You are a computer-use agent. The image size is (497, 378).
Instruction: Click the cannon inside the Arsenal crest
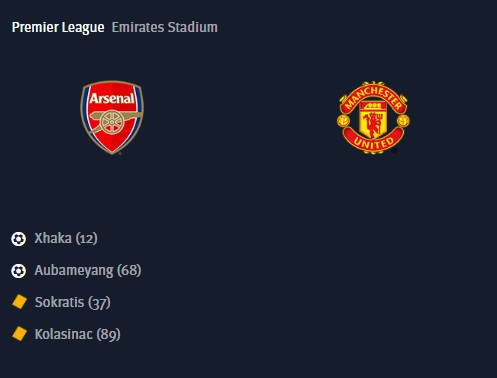coord(113,121)
